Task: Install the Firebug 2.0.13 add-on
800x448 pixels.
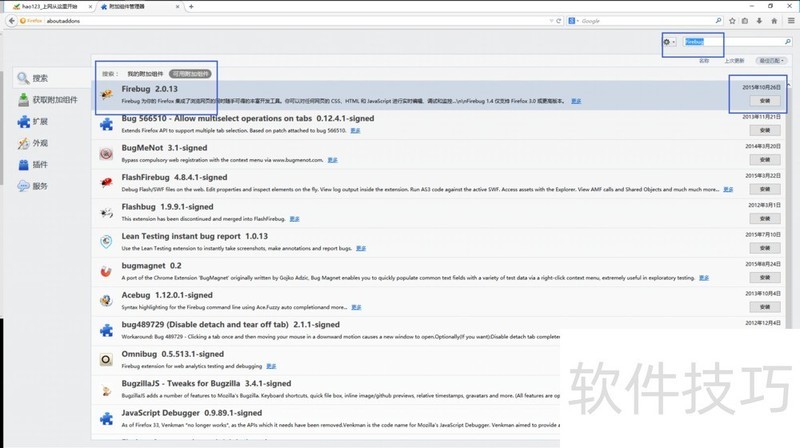Action: [x=765, y=101]
